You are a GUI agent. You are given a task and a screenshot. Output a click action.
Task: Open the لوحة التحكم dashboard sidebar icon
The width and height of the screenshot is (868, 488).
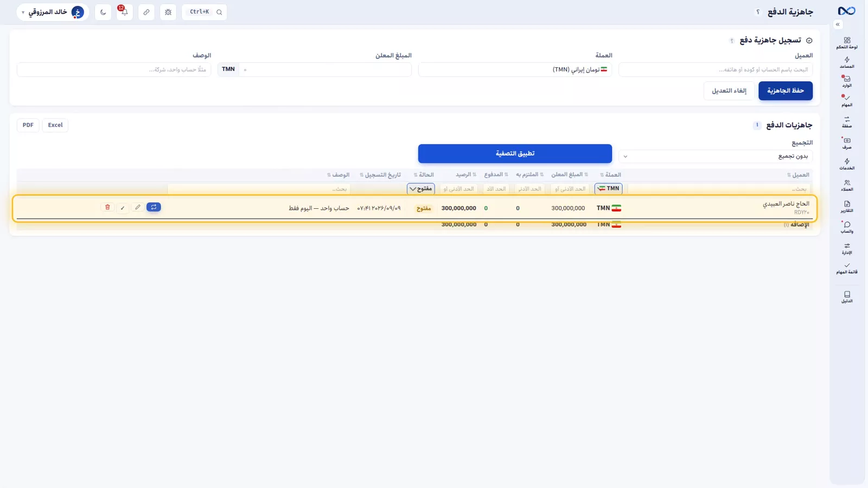(x=847, y=43)
